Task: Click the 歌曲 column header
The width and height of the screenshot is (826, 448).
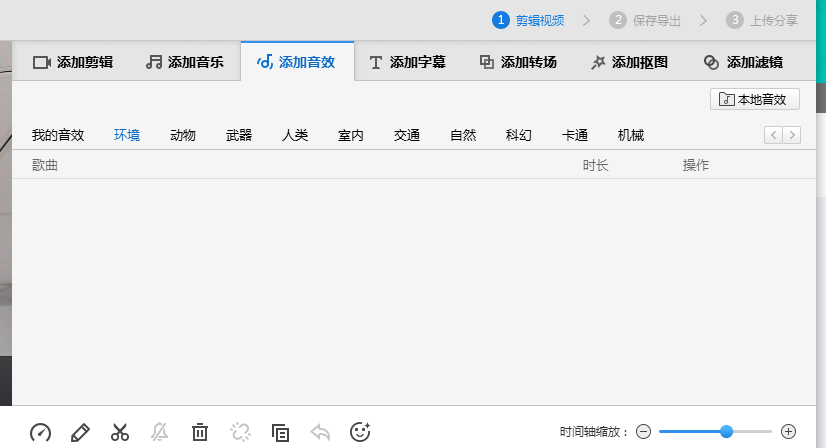Action: click(45, 165)
